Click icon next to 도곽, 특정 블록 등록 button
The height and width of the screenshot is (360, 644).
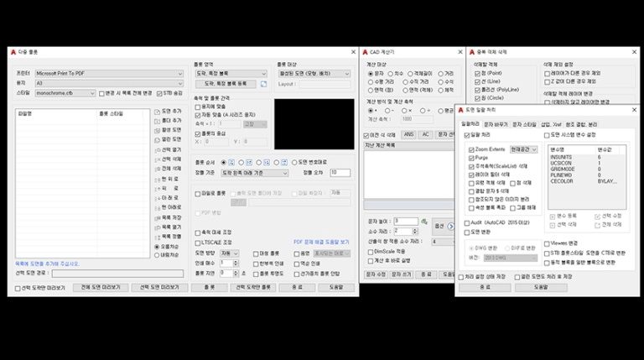tap(263, 84)
